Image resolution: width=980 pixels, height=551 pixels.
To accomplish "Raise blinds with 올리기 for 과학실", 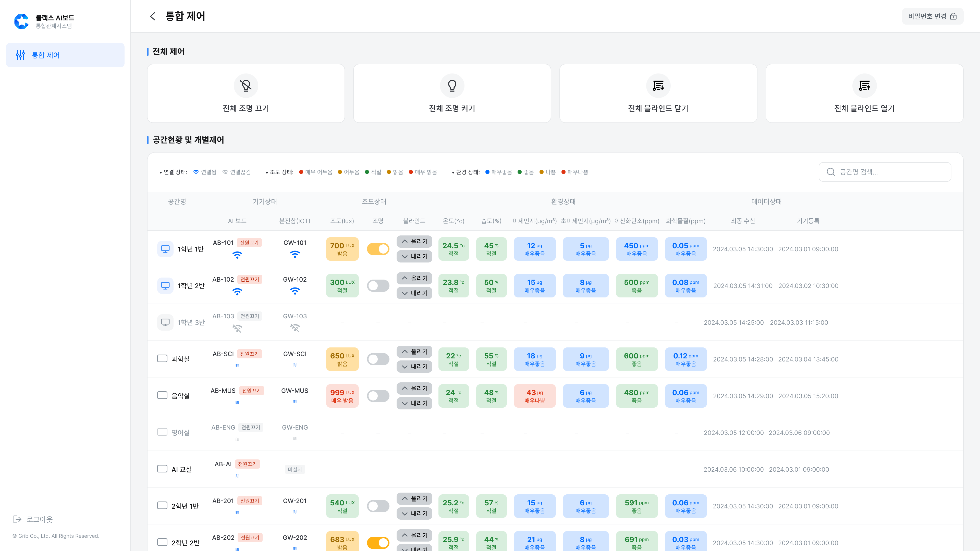I will [x=414, y=352].
